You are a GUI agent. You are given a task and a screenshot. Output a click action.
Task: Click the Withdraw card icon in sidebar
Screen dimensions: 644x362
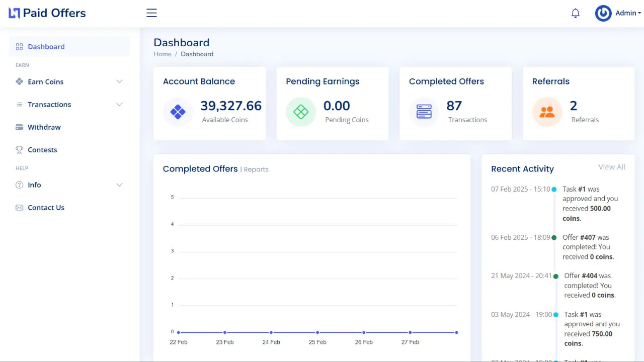pos(20,127)
